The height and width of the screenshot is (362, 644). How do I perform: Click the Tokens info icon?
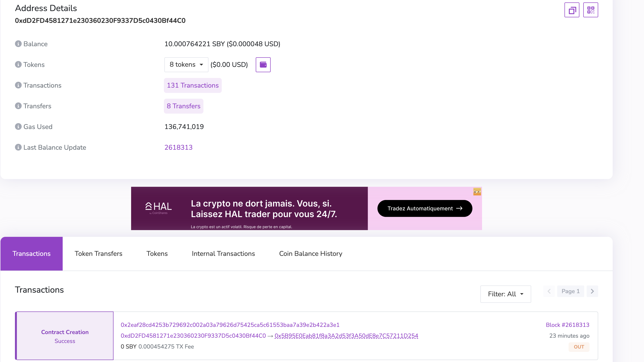pyautogui.click(x=18, y=65)
